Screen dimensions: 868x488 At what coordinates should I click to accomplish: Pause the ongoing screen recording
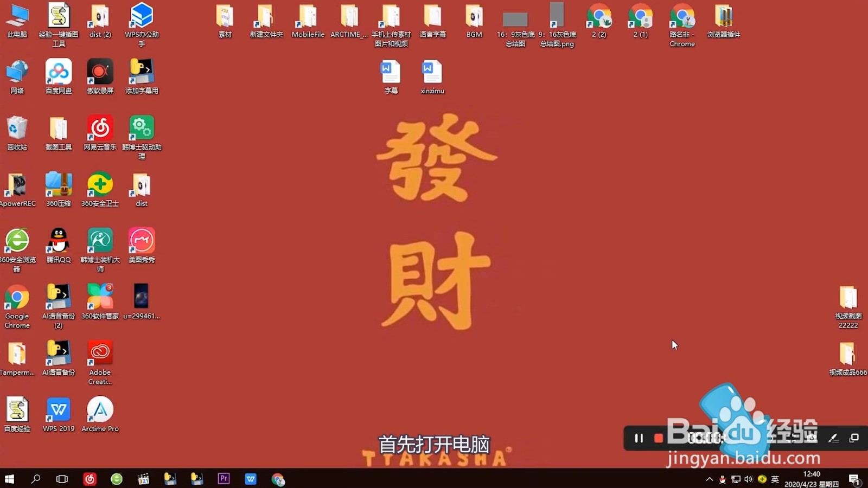click(639, 438)
